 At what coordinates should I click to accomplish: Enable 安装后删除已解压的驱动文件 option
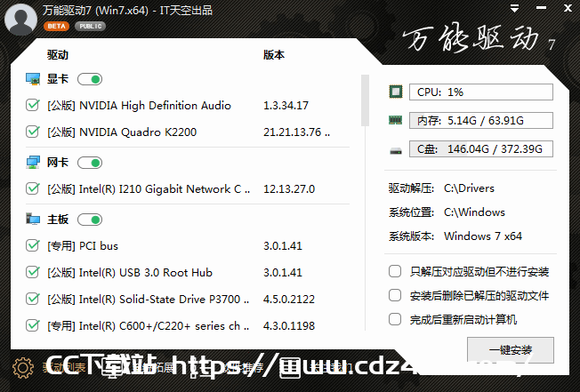(395, 295)
